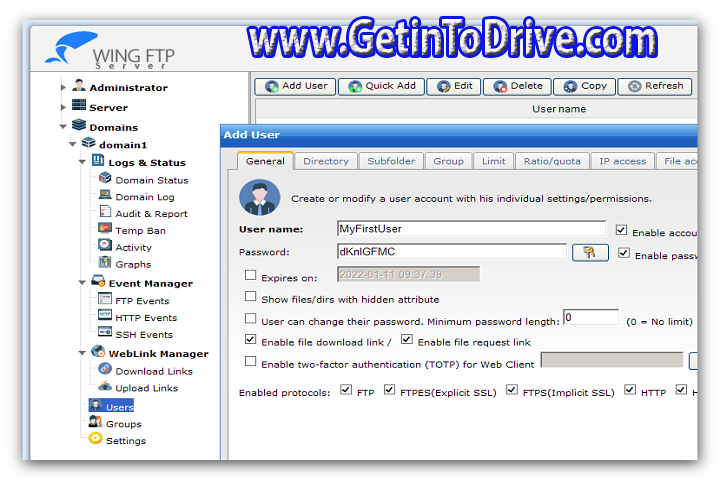The image size is (720, 480).
Task: Toggle Enable file download link checkbox
Action: [x=250, y=339]
